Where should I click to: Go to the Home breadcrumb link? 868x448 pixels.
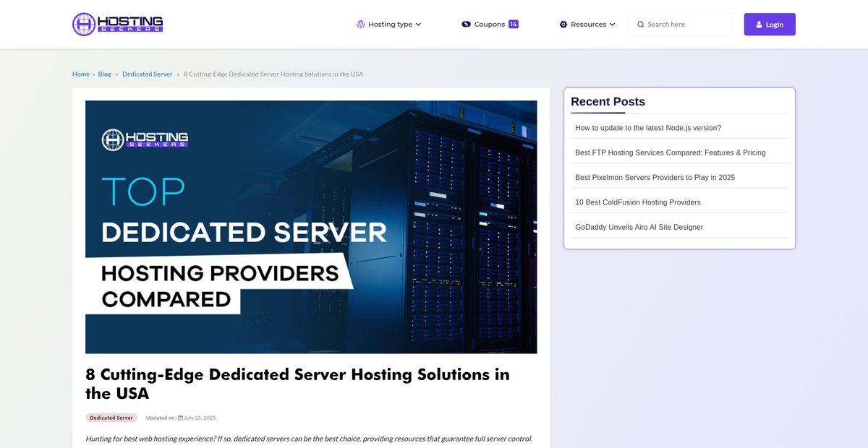pyautogui.click(x=81, y=74)
